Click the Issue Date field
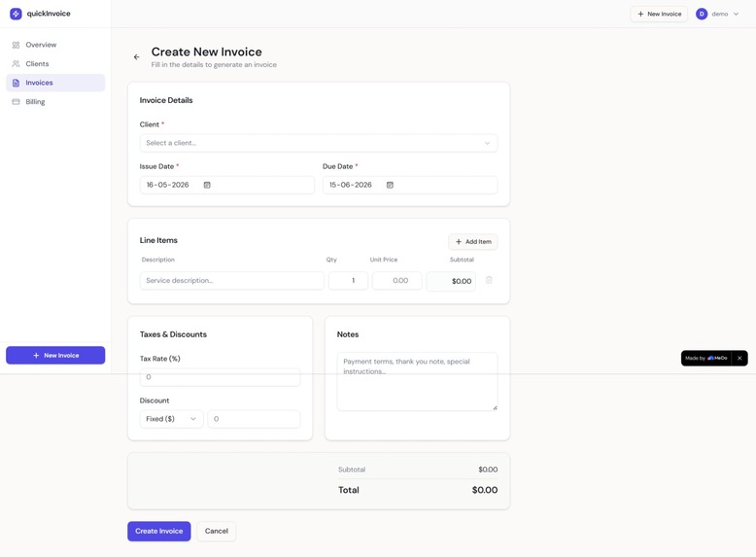Image resolution: width=756 pixels, height=557 pixels. (x=227, y=185)
